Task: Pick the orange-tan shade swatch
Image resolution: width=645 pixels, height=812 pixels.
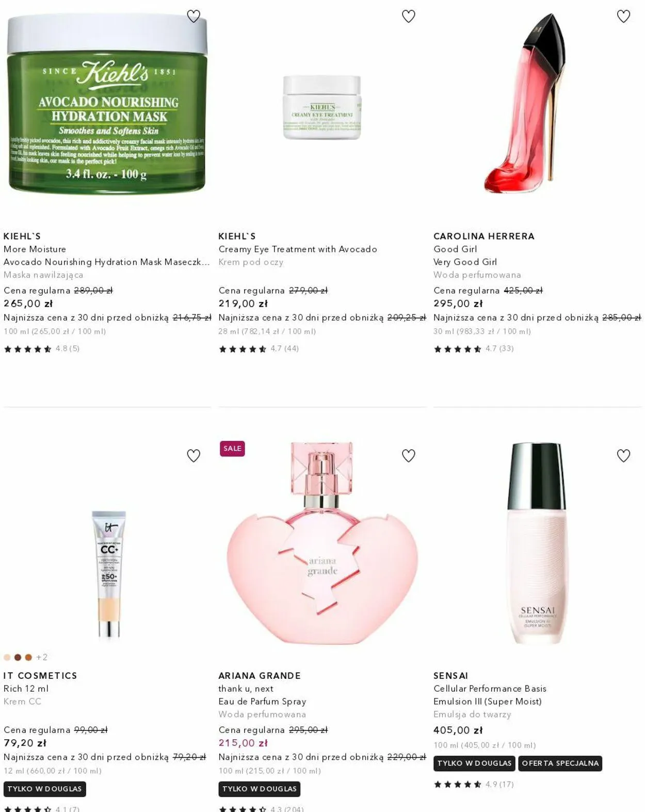Action: [28, 657]
